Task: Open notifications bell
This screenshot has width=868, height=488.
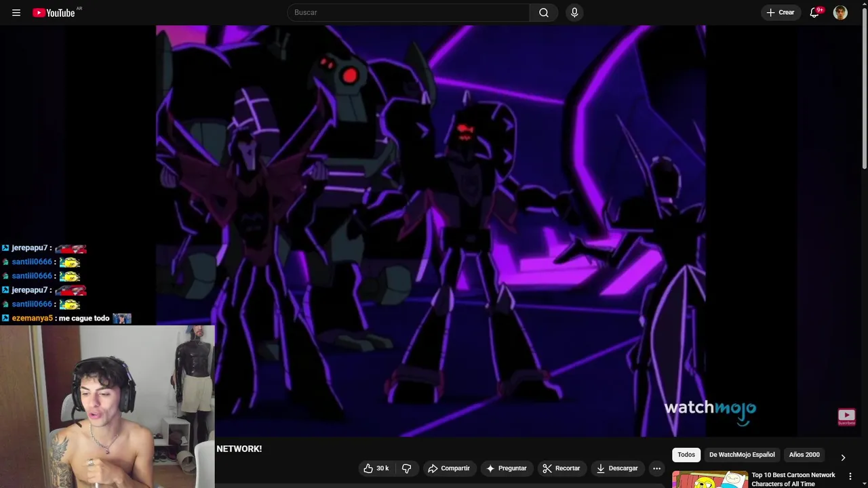Action: point(814,12)
